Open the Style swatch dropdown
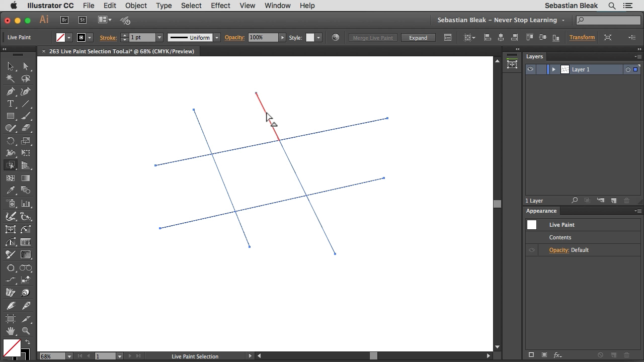This screenshot has height=362, width=644. pyautogui.click(x=318, y=38)
